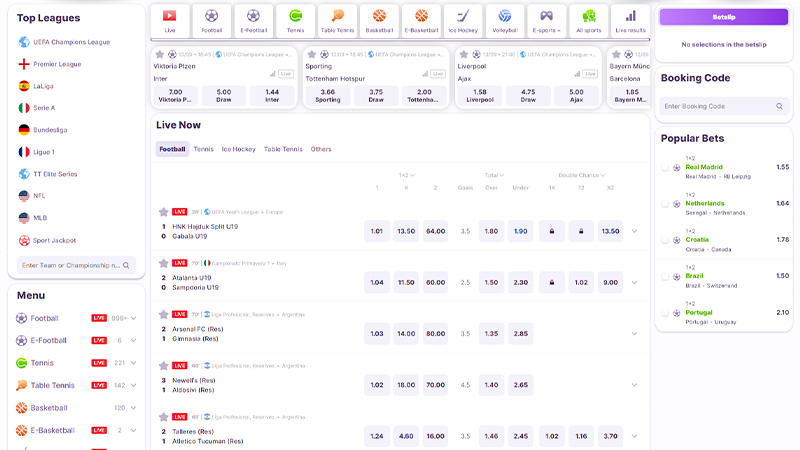Click the Enter Booking Code input field
800x450 pixels.
723,106
